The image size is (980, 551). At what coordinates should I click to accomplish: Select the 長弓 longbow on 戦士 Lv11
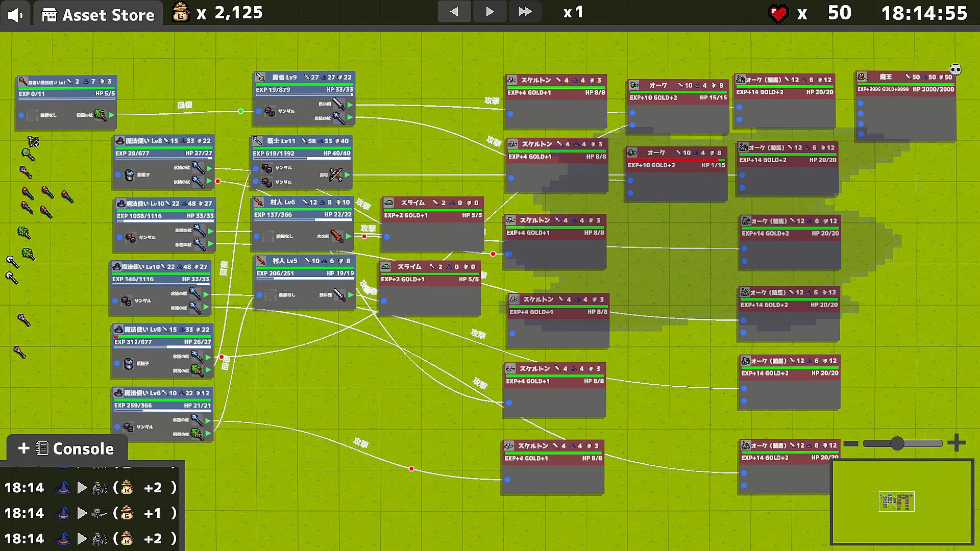pyautogui.click(x=336, y=175)
